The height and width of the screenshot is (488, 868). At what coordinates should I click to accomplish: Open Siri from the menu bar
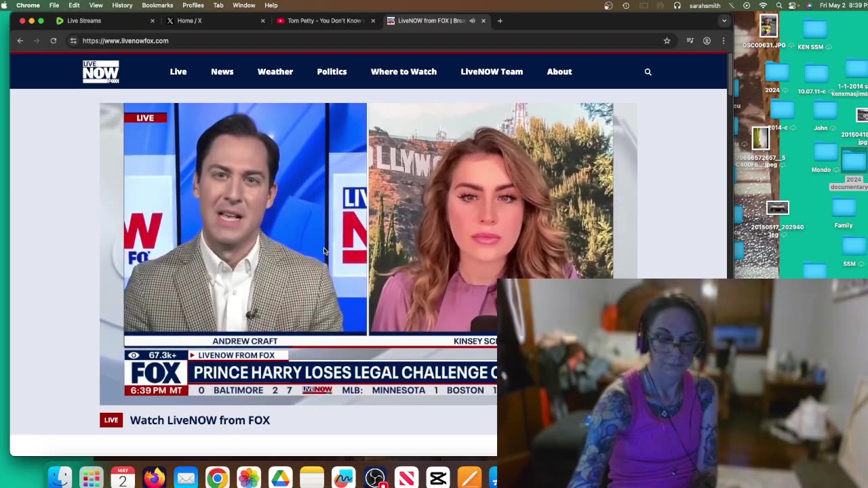[809, 5]
